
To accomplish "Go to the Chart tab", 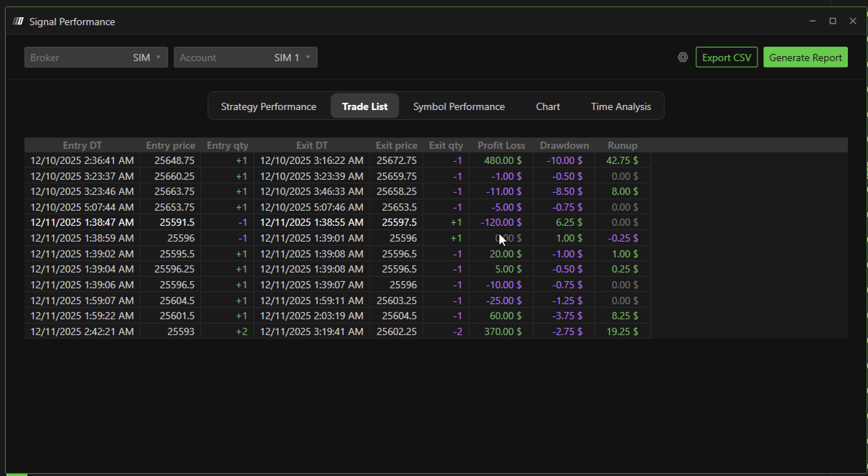I will coord(548,106).
